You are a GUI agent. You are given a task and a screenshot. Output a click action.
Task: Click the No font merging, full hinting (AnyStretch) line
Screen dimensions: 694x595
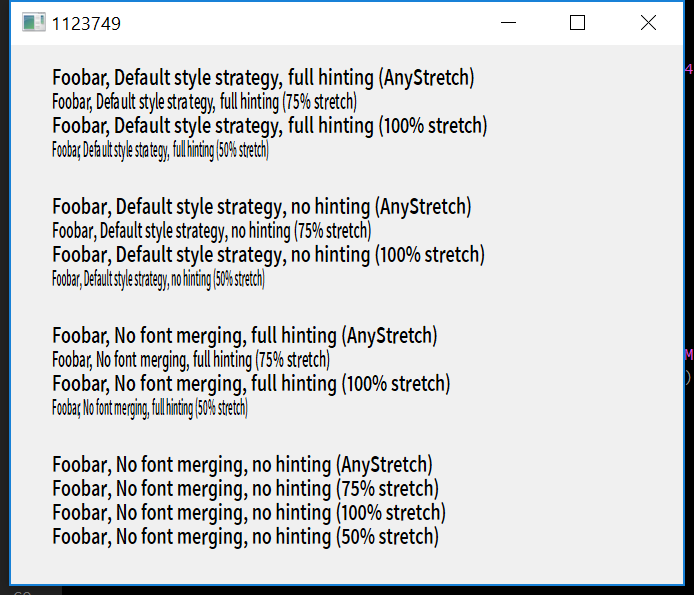tap(245, 336)
